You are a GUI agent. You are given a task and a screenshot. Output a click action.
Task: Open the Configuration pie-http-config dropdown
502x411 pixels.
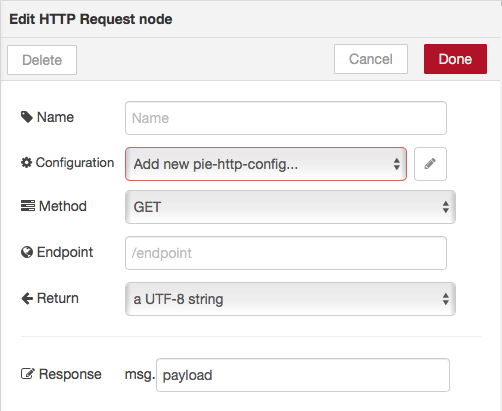point(266,164)
